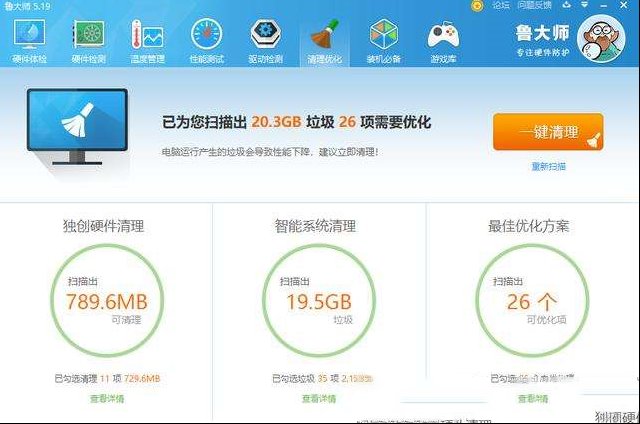Click the monitor with broom illustration

(x=77, y=127)
